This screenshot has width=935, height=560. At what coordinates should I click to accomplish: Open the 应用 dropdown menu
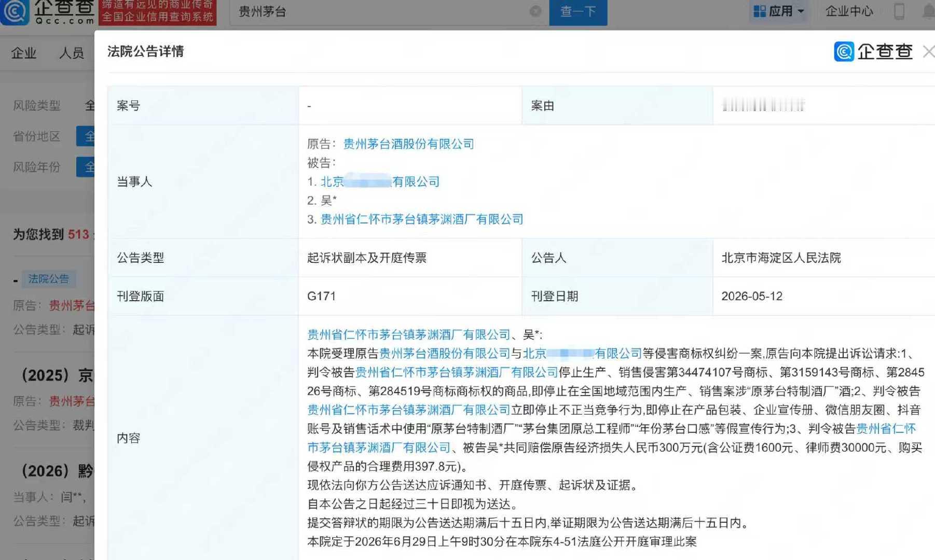click(x=780, y=11)
